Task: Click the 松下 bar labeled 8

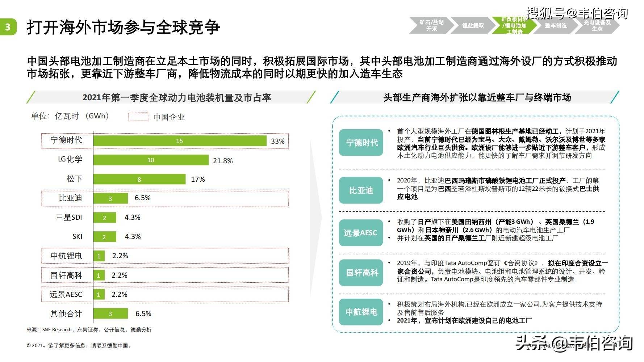Action: point(139,179)
